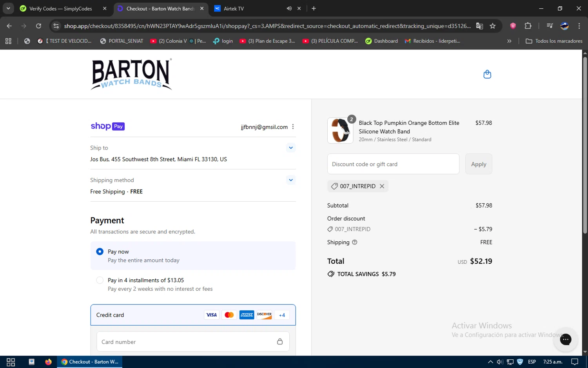Viewport: 588px width, 368px height.
Task: Show more bookmarks with the double chevron
Action: (x=509, y=41)
